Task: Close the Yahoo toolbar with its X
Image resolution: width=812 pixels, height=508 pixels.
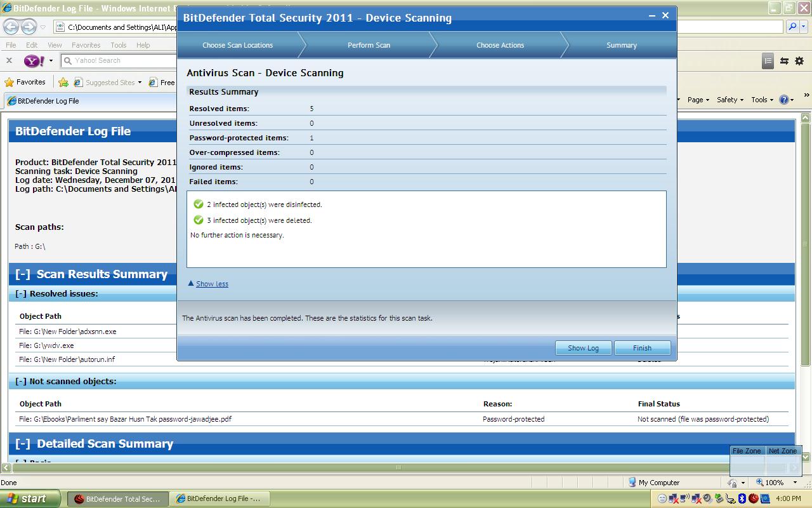Action: point(9,60)
